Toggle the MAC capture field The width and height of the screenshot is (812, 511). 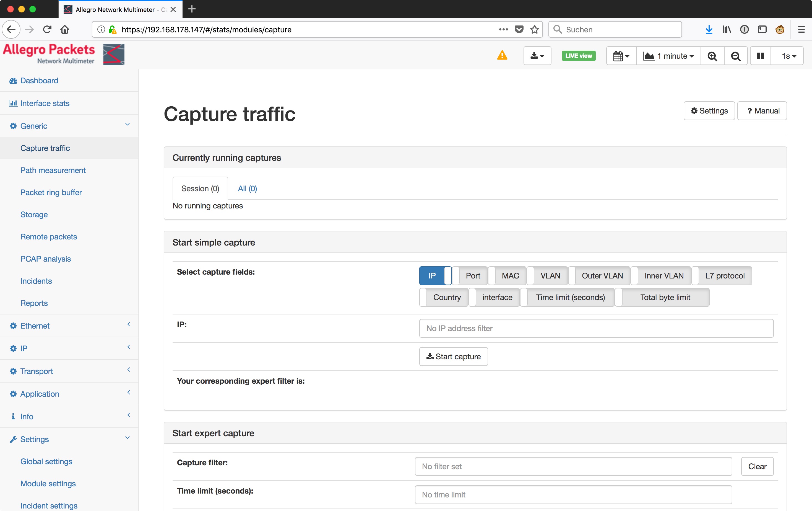[507, 276]
